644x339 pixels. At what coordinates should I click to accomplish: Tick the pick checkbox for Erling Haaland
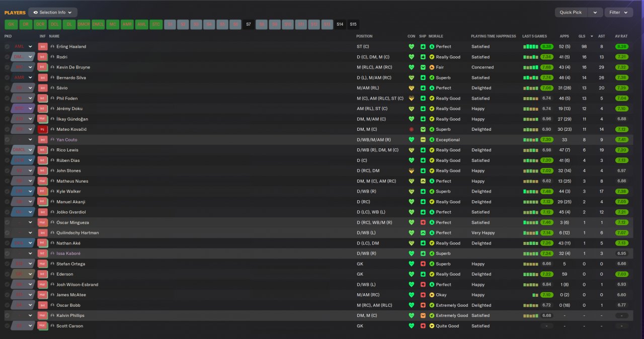pos(7,46)
